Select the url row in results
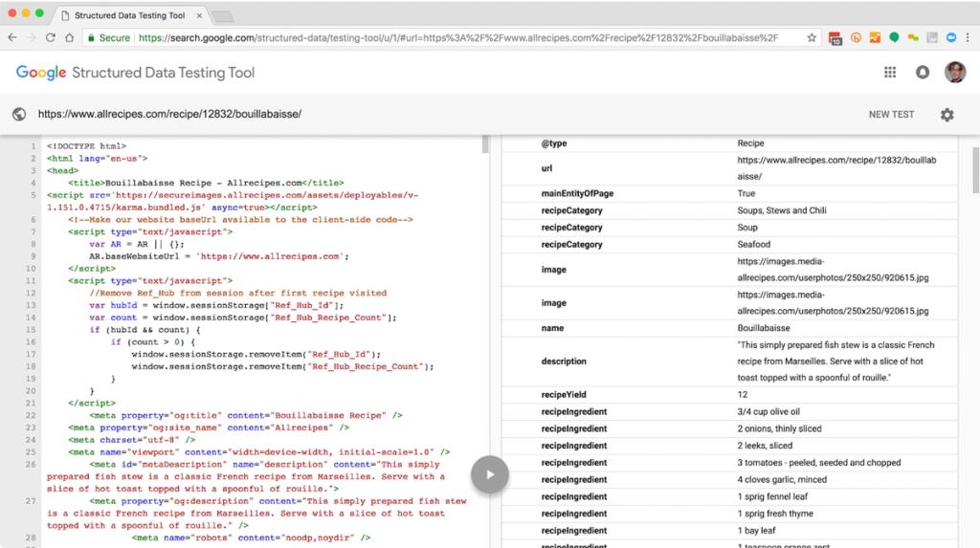 pos(729,168)
